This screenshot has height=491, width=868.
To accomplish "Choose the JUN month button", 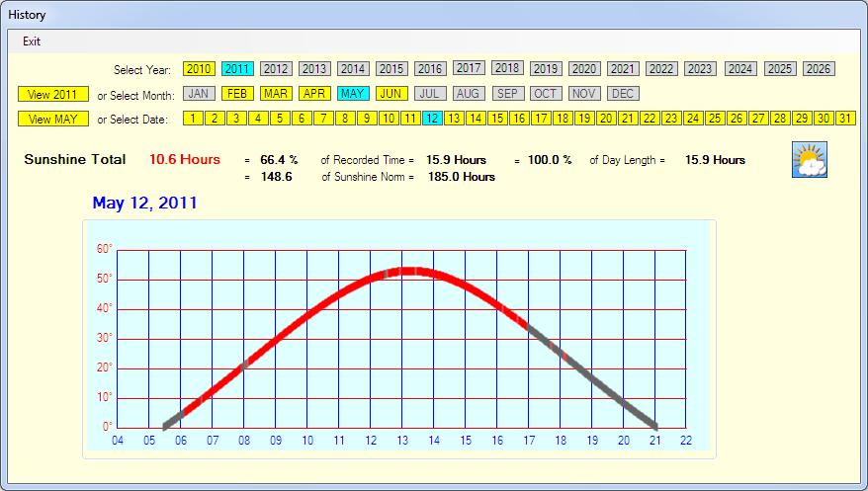I will pyautogui.click(x=391, y=94).
